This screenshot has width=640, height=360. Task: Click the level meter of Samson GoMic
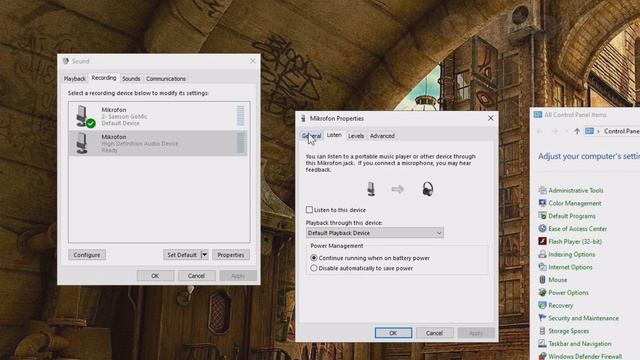tap(240, 116)
